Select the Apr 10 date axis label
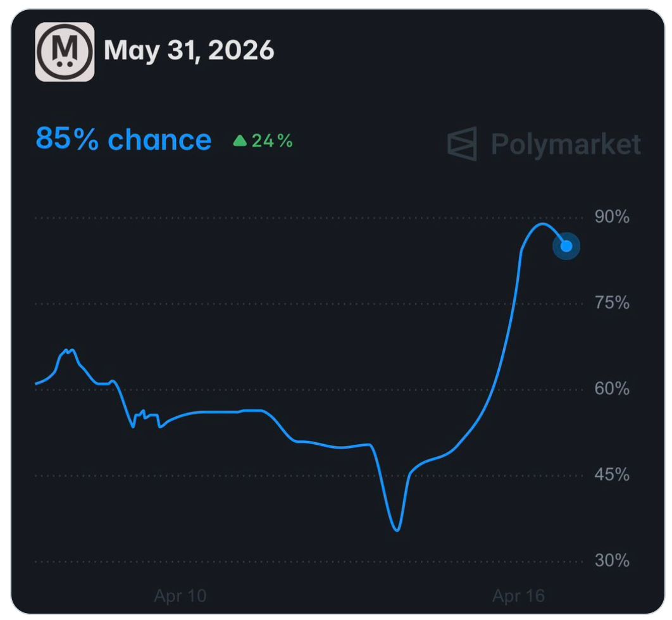This screenshot has width=672, height=620. [180, 595]
